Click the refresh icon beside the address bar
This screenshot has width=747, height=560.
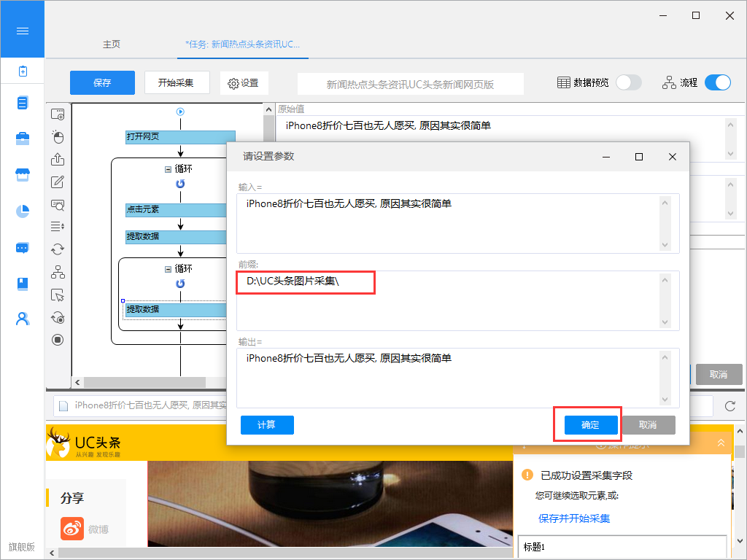coord(729,406)
